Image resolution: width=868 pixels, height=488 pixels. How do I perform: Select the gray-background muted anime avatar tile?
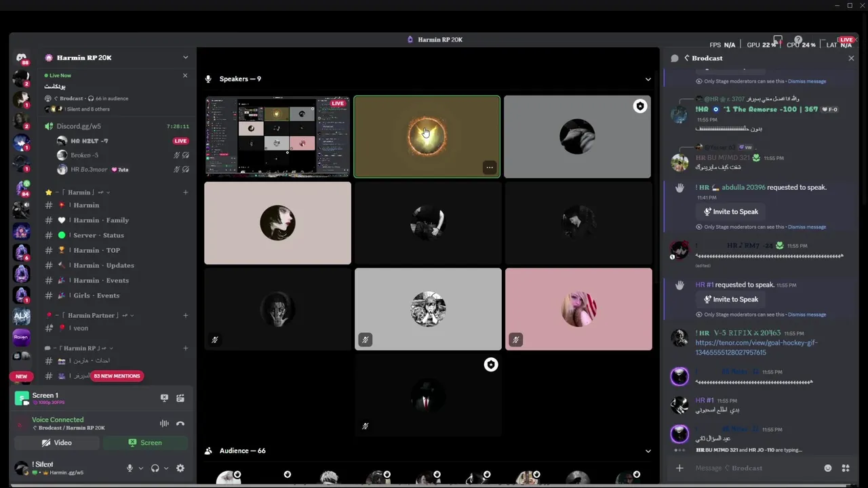pos(428,309)
